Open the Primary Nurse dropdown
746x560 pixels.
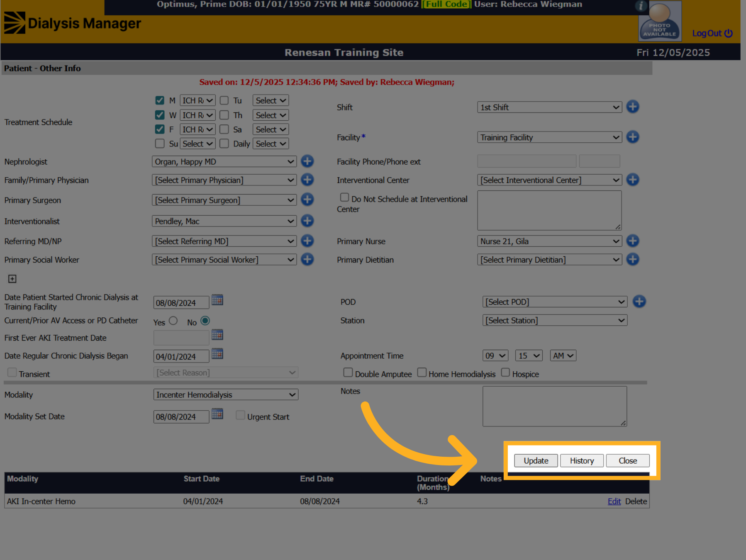click(x=549, y=241)
